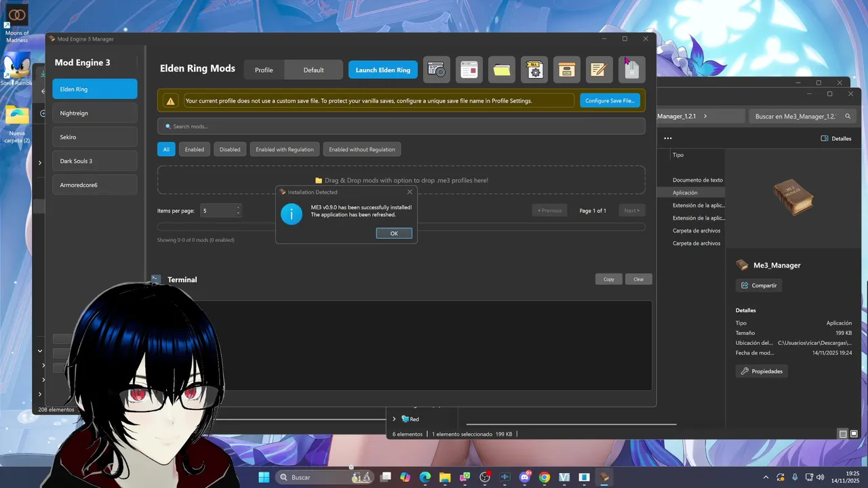Open the notepad with pencil icon
This screenshot has height=488, width=868.
click(x=599, y=70)
